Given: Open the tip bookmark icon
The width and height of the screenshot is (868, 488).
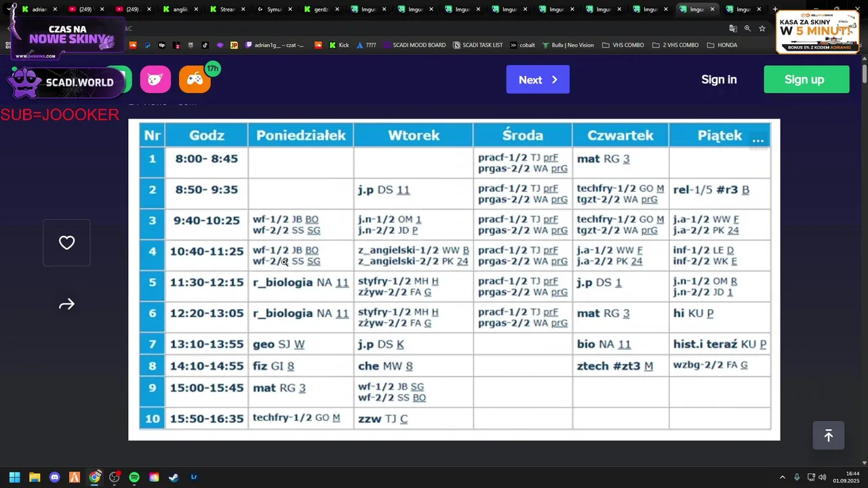Looking at the screenshot, I should click(x=161, y=45).
